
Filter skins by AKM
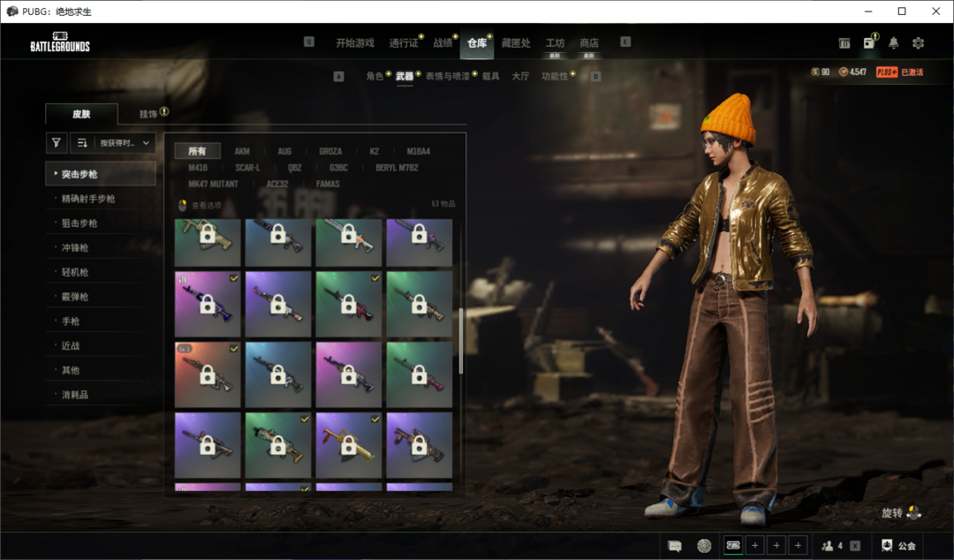242,151
